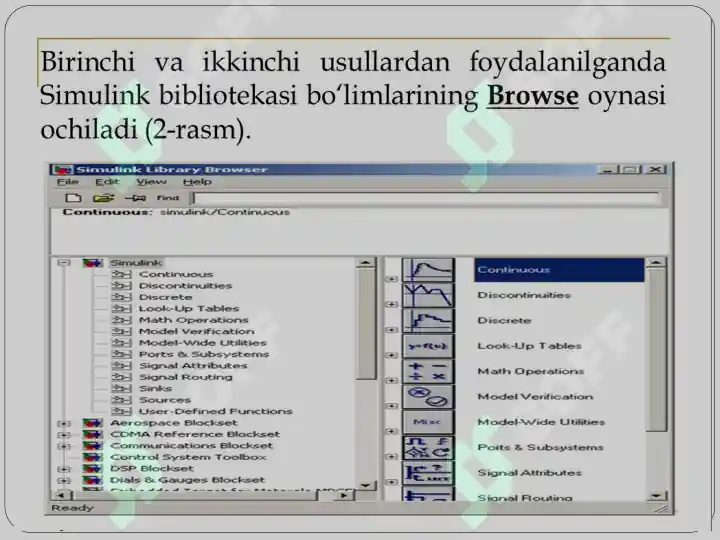Select Discontinuities in the library tree
This screenshot has width=720, height=540.
tap(186, 286)
